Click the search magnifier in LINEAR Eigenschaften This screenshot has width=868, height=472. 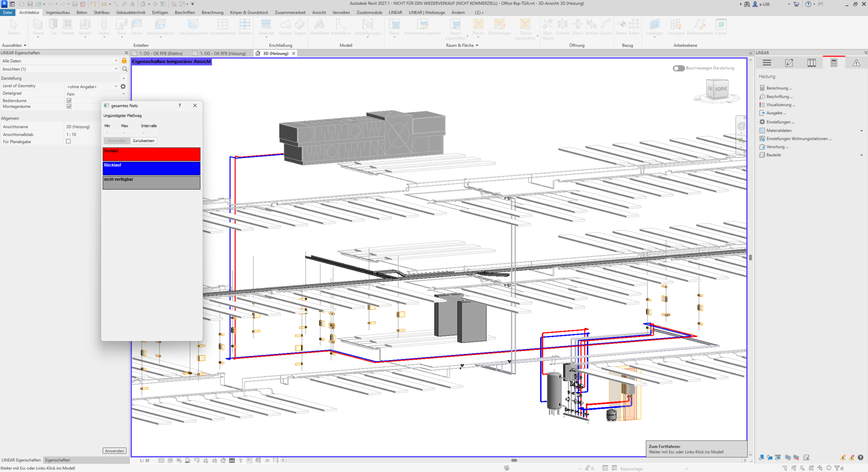click(x=125, y=69)
